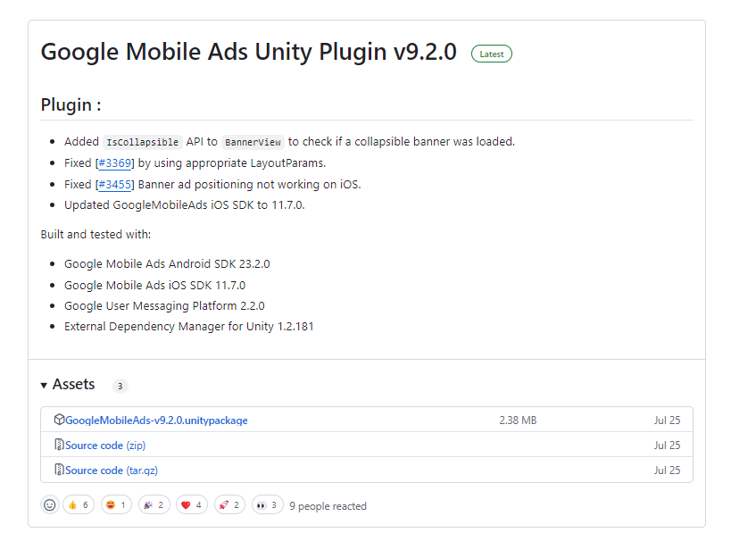Open issue #3455 link
756x533 pixels.
[115, 184]
